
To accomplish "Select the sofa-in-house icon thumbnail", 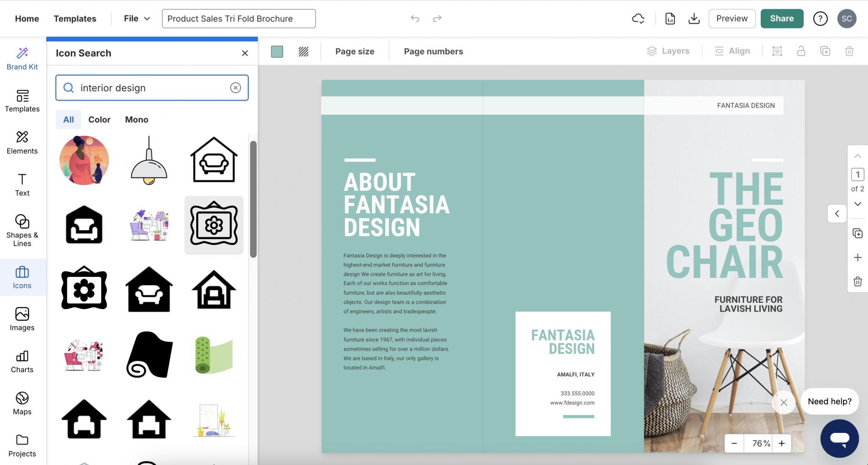I will (x=213, y=160).
